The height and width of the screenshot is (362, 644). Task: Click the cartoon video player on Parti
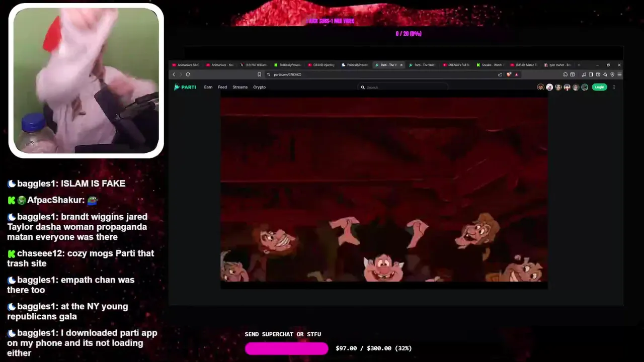click(x=384, y=190)
